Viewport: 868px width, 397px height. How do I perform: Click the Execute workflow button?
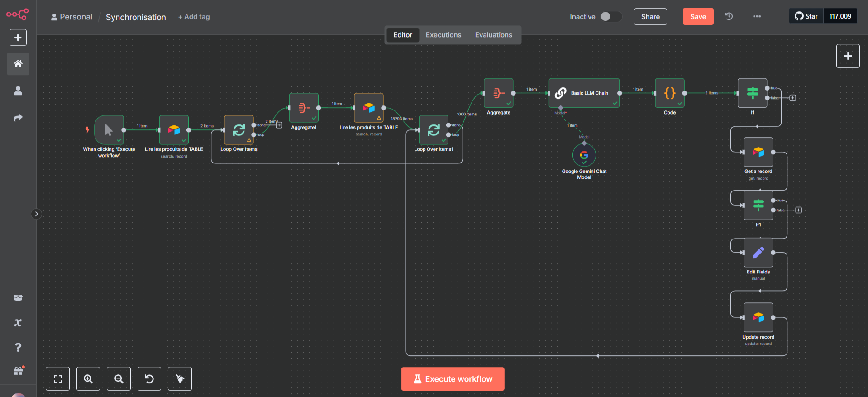click(x=453, y=379)
